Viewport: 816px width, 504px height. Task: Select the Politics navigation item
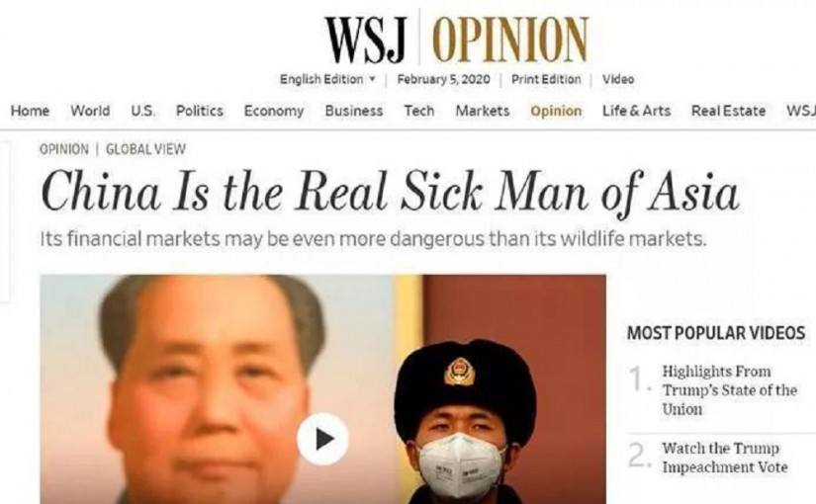click(x=200, y=111)
